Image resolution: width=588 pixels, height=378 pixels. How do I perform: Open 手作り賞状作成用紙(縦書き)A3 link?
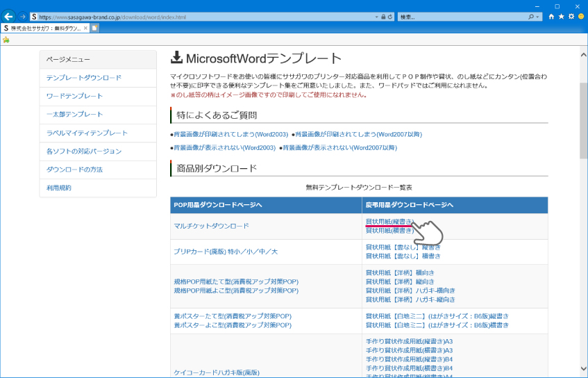(409, 342)
